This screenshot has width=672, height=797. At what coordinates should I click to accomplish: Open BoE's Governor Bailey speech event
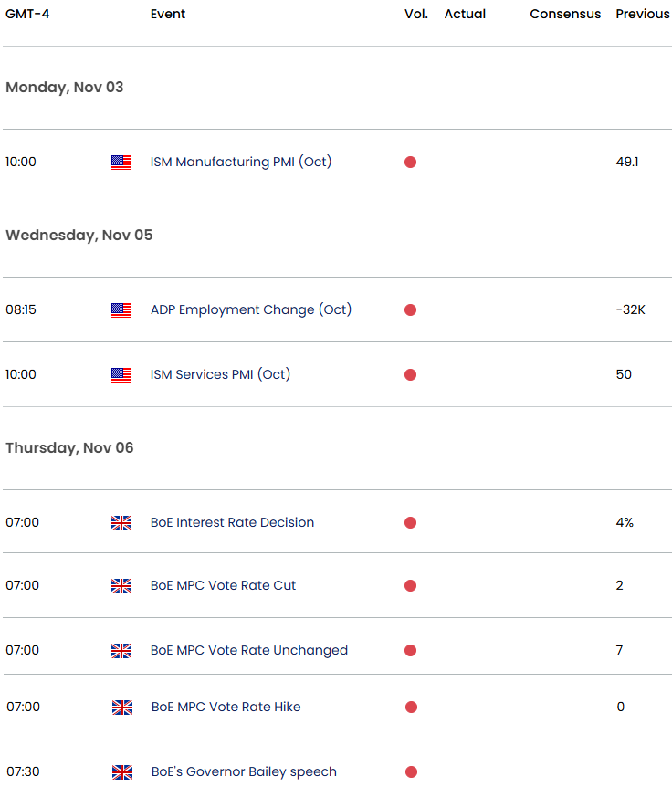(x=244, y=771)
